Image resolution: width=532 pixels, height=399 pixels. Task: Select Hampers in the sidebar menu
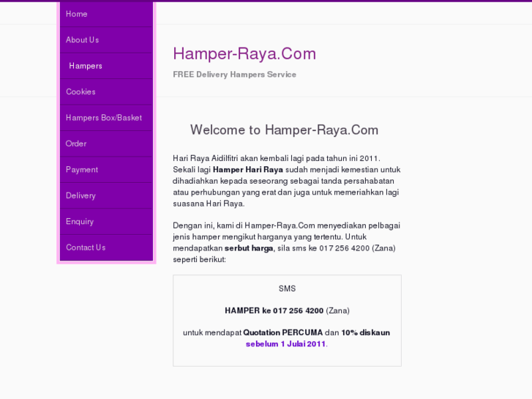coord(106,66)
